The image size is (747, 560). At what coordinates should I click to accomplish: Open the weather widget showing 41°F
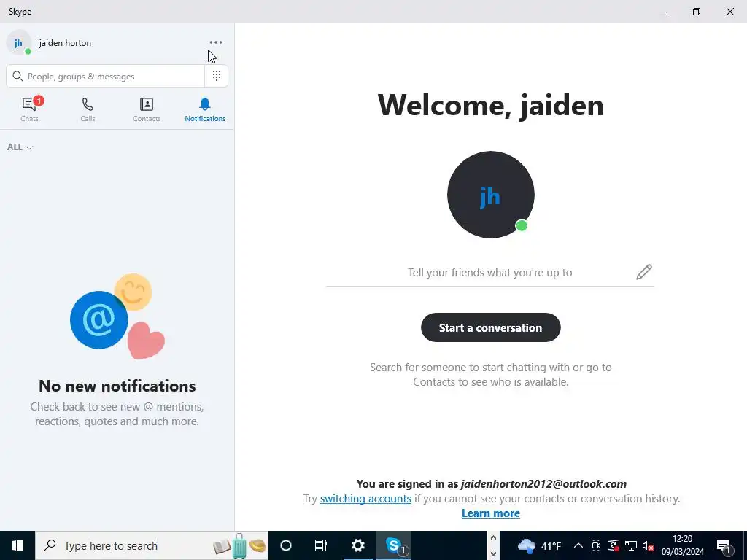pyautogui.click(x=540, y=545)
